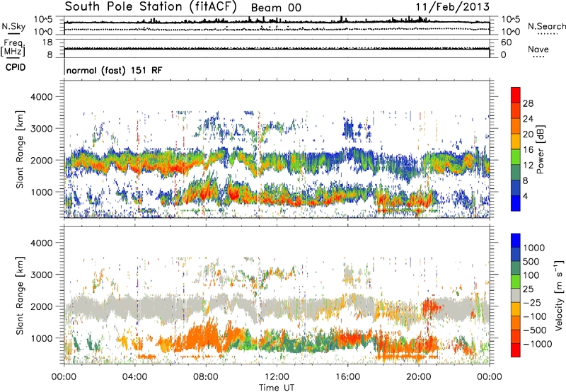Click the 'Velocity [m s-1]' colorbar label
Image resolution: width=566 pixels, height=392 pixels.
[559, 295]
